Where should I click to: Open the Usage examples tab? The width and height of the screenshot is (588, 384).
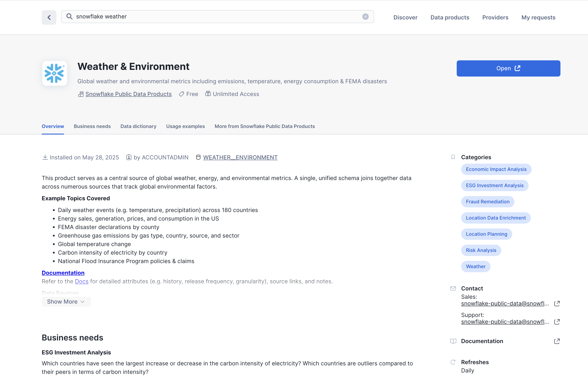pos(186,126)
